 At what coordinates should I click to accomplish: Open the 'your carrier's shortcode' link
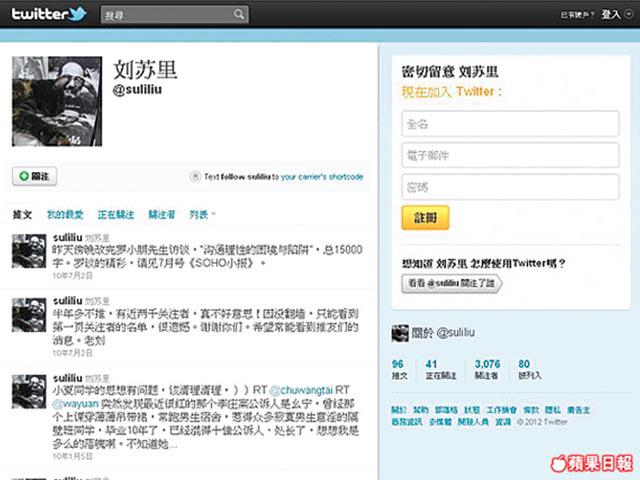click(322, 177)
